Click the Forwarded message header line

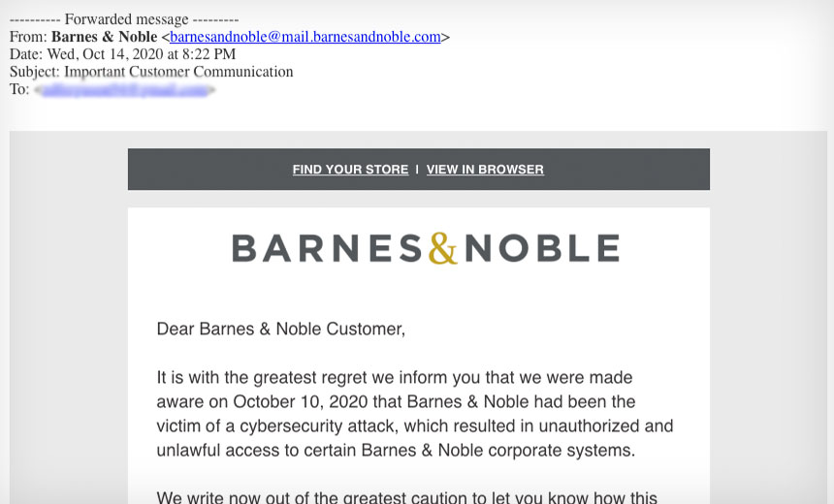point(124,19)
